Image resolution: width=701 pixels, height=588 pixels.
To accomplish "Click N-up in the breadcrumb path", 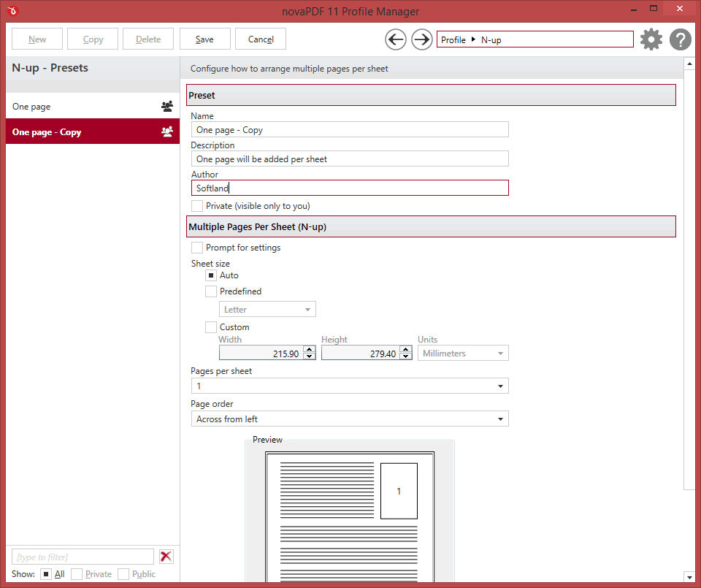I will 491,39.
